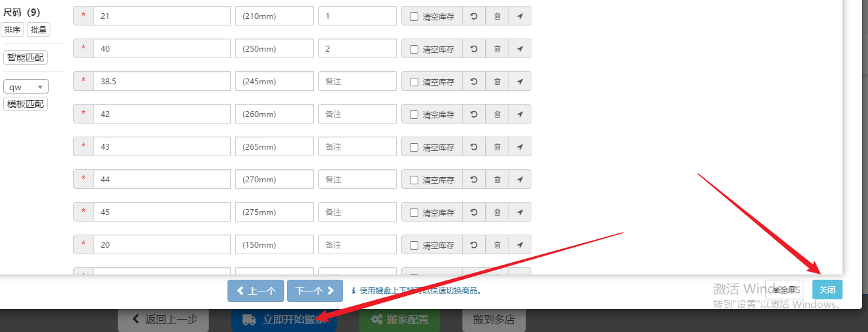Click the reset icon in the size 42 row

coord(474,114)
